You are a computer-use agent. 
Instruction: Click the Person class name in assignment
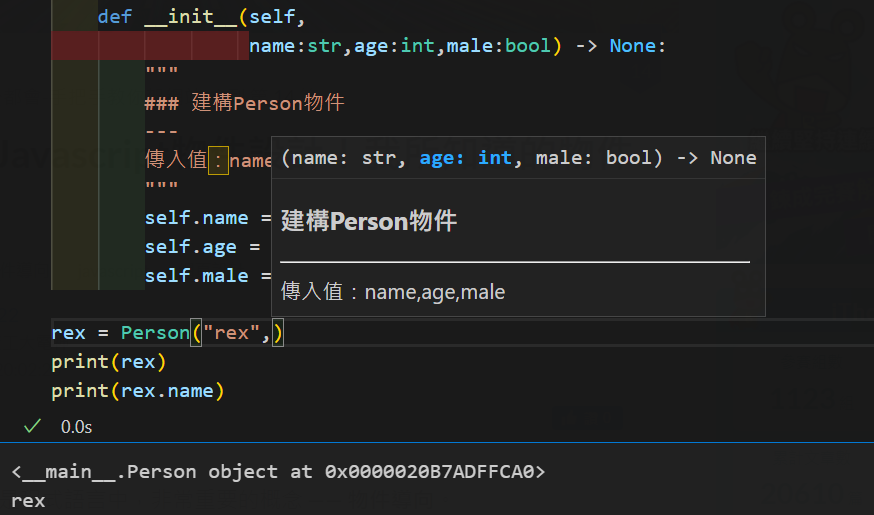point(155,333)
